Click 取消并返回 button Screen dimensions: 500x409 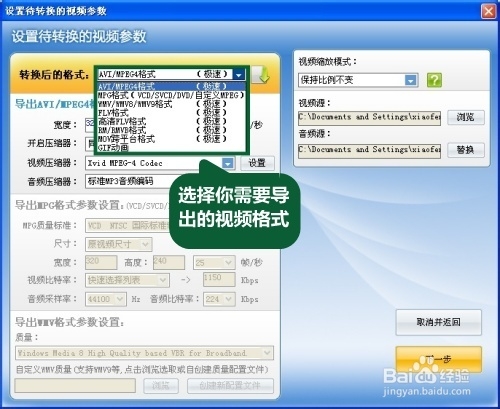[x=438, y=322]
